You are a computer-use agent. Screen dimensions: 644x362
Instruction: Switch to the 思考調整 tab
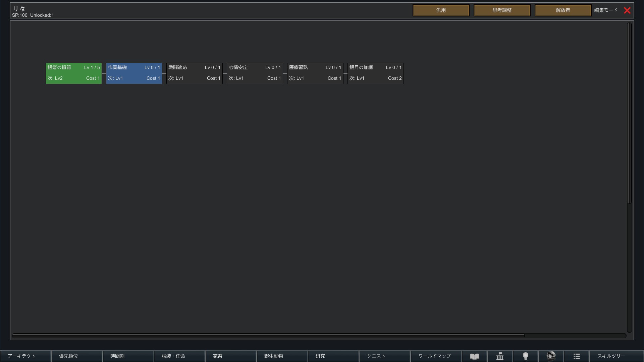pos(502,10)
